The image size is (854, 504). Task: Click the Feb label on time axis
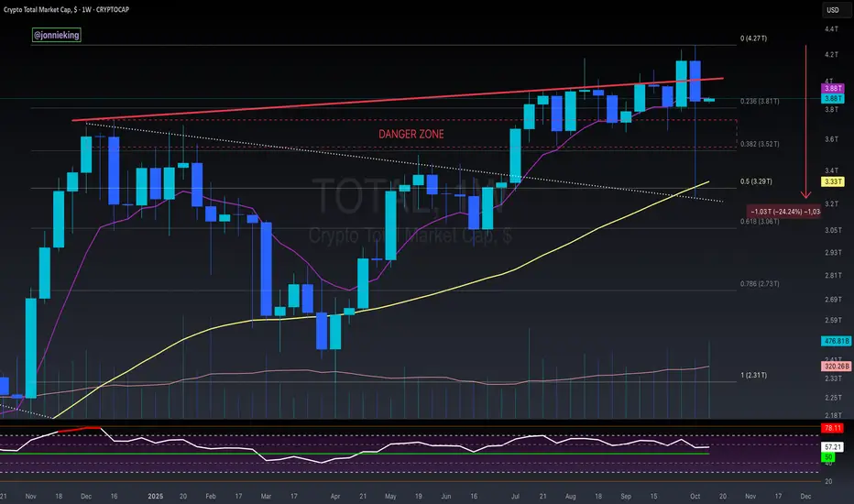(x=211, y=497)
